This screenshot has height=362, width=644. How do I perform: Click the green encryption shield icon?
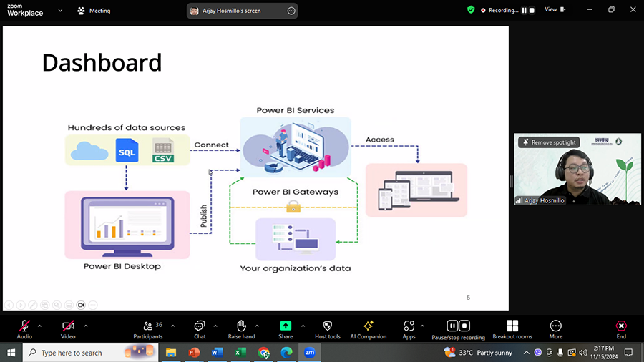471,10
